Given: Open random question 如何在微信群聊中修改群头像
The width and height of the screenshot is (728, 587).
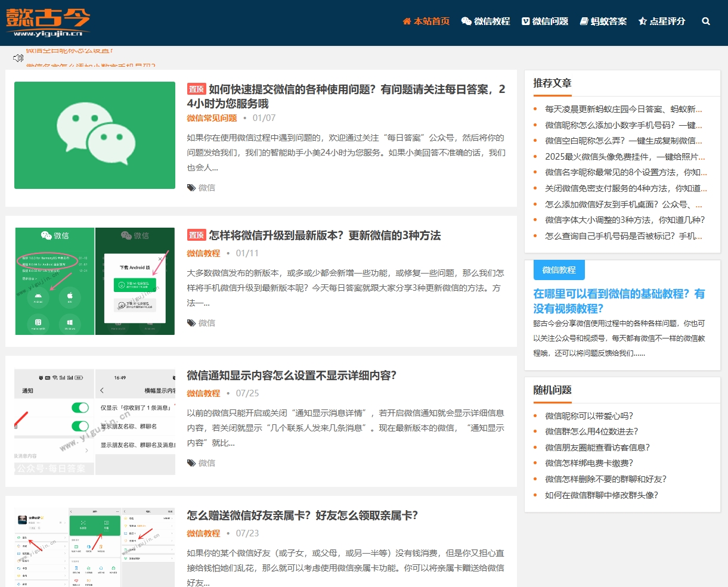Looking at the screenshot, I should pos(601,495).
